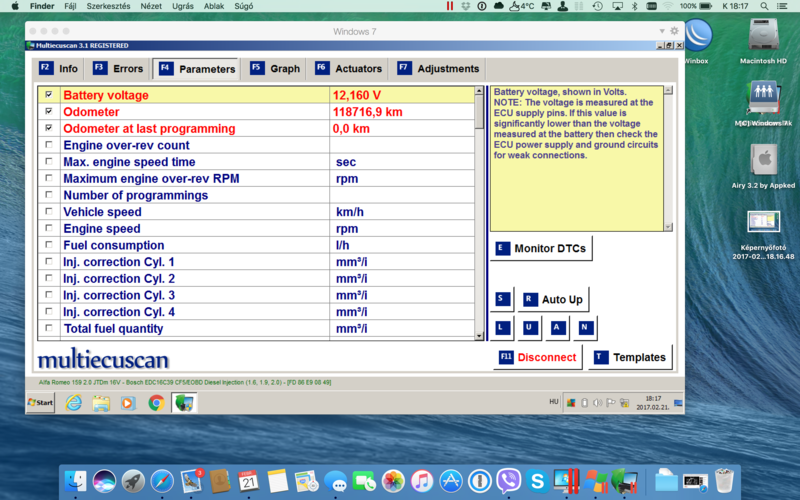Screen dimensions: 800x500
Task: Check the Vehicle speed parameter box
Action: pos(49,211)
